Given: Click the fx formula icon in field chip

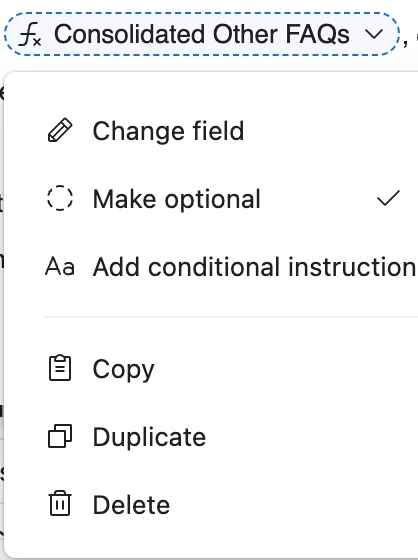Looking at the screenshot, I should [30, 35].
